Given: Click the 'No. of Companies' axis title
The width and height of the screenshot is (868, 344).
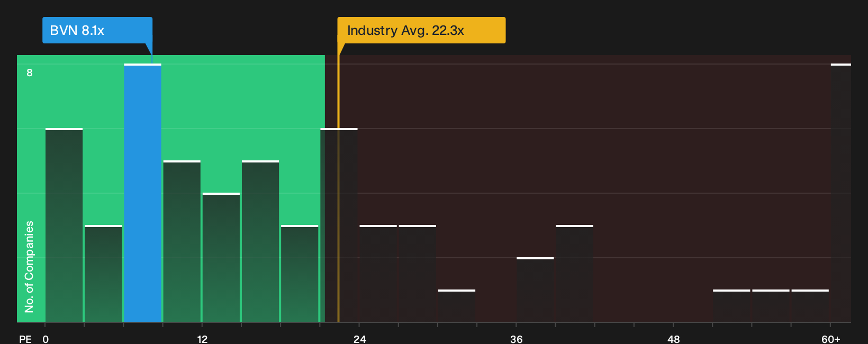Looking at the screenshot, I should (29, 267).
